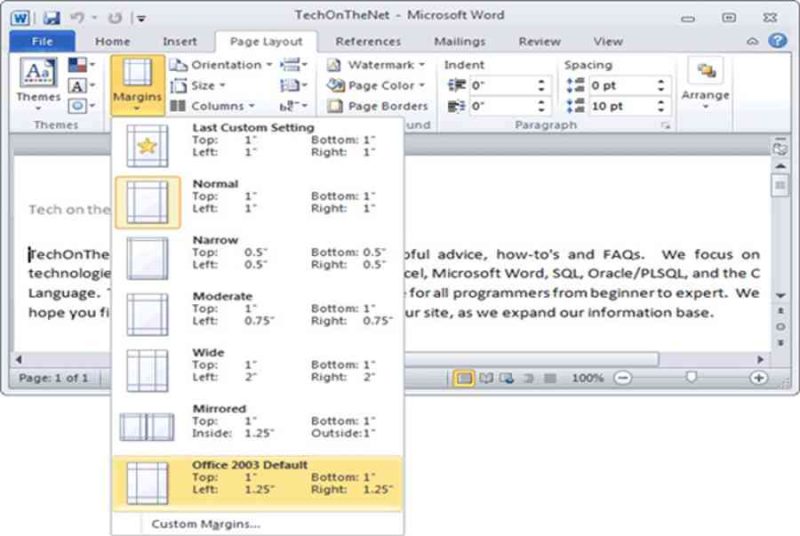Click the Undo icon in title bar
Screen dimensions: 800x536
click(x=77, y=18)
